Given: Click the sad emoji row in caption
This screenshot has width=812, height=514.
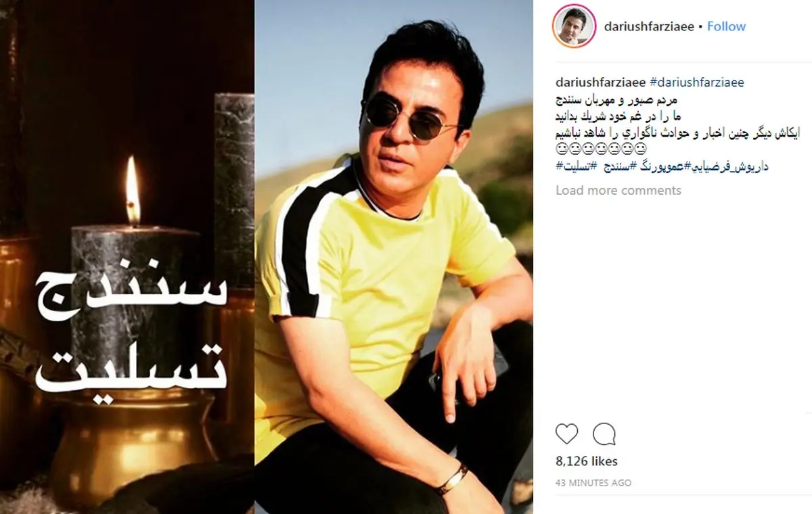Looking at the screenshot, I should click(x=602, y=149).
